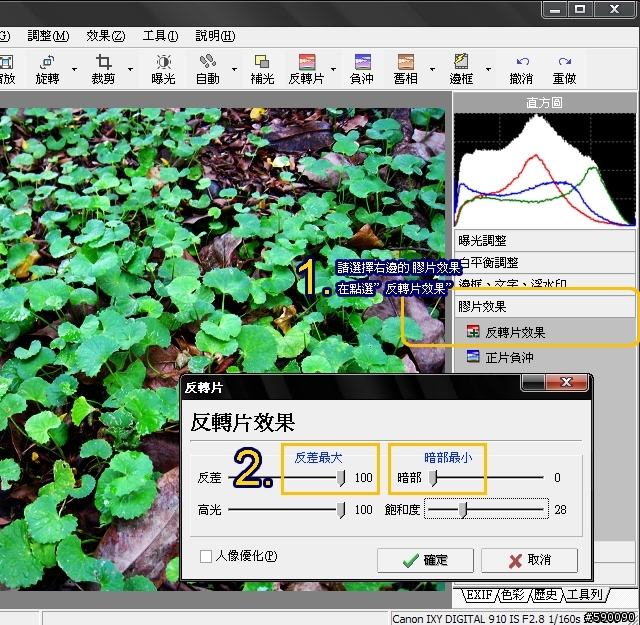Click the 飽和度 saturation slider handle
640x625 pixels.
click(x=462, y=510)
